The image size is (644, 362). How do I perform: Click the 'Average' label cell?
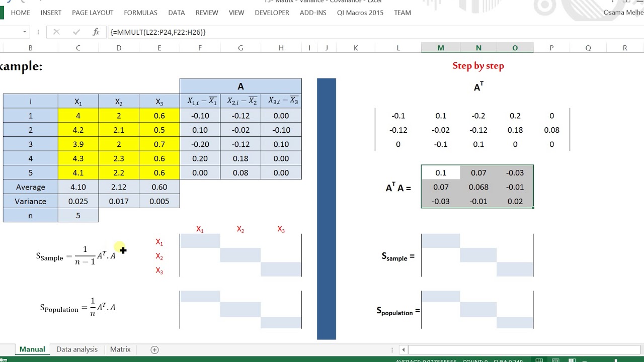point(31,187)
